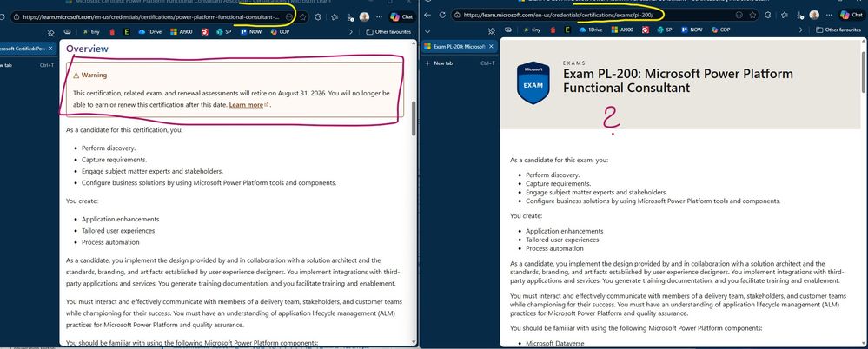Open Other favourites folder in right window
The width and height of the screenshot is (868, 349).
pyautogui.click(x=838, y=30)
